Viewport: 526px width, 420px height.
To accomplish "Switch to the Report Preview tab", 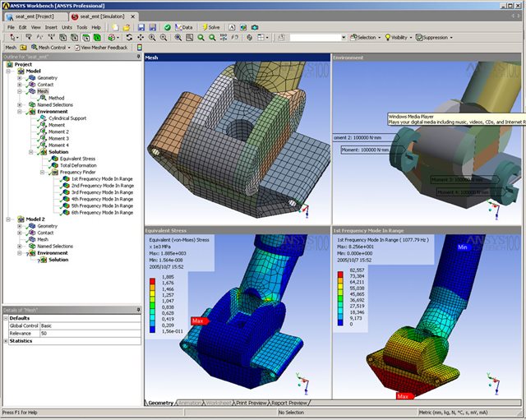I will coord(289,403).
